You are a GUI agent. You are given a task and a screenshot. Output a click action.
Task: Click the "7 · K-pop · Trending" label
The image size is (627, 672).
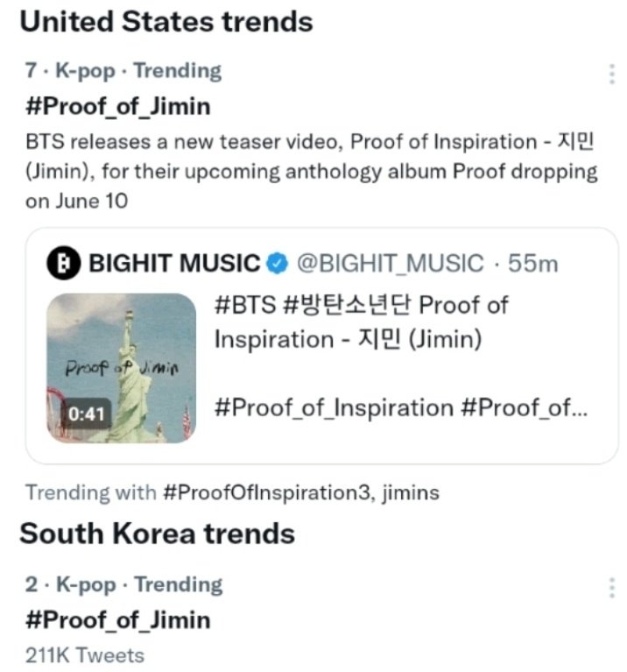tap(123, 71)
